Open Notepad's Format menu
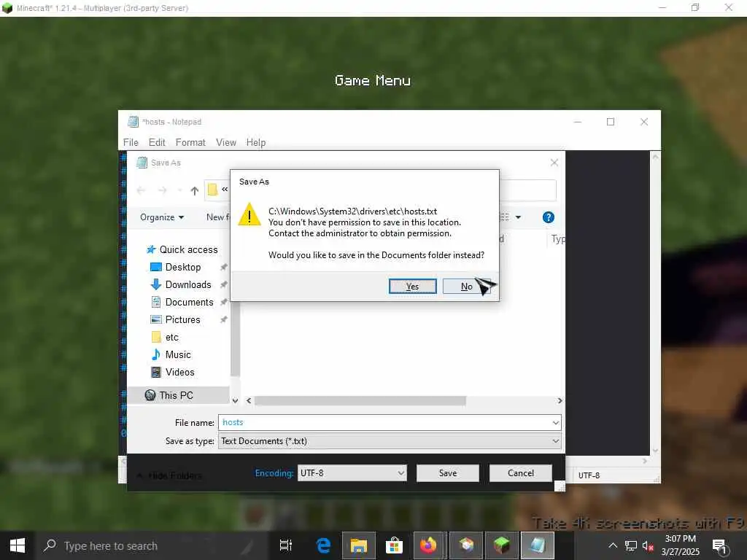This screenshot has height=560, width=747. click(x=190, y=142)
